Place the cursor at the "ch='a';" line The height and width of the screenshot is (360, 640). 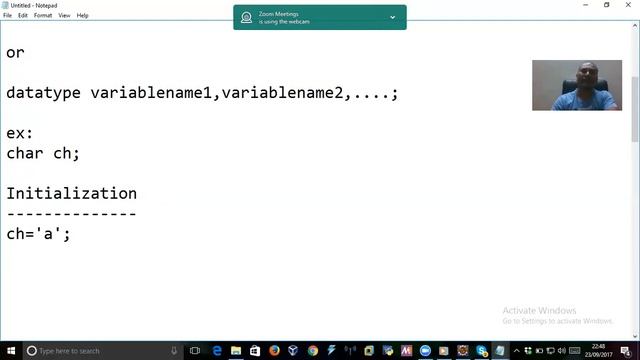pyautogui.click(x=38, y=234)
